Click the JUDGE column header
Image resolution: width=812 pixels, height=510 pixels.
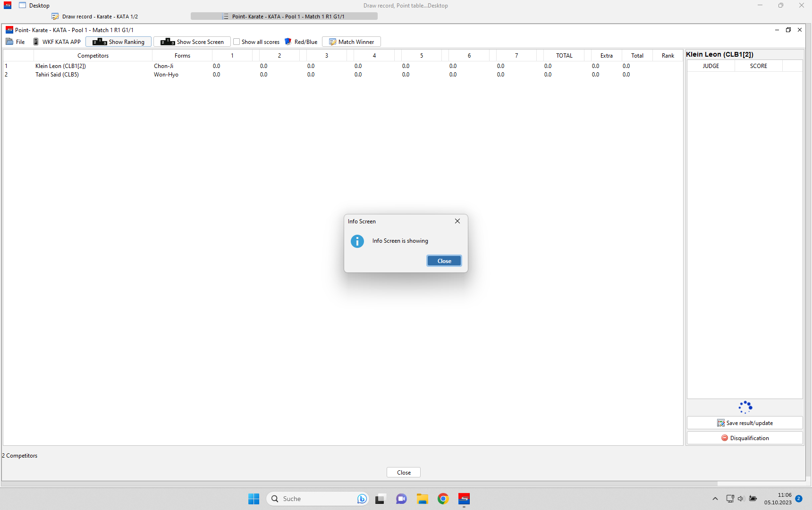[x=711, y=66]
